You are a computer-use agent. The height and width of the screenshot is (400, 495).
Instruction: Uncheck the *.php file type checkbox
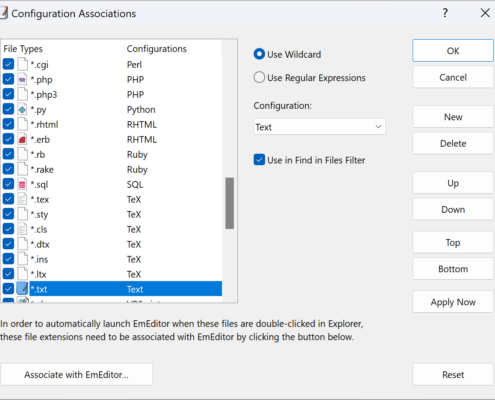8,79
